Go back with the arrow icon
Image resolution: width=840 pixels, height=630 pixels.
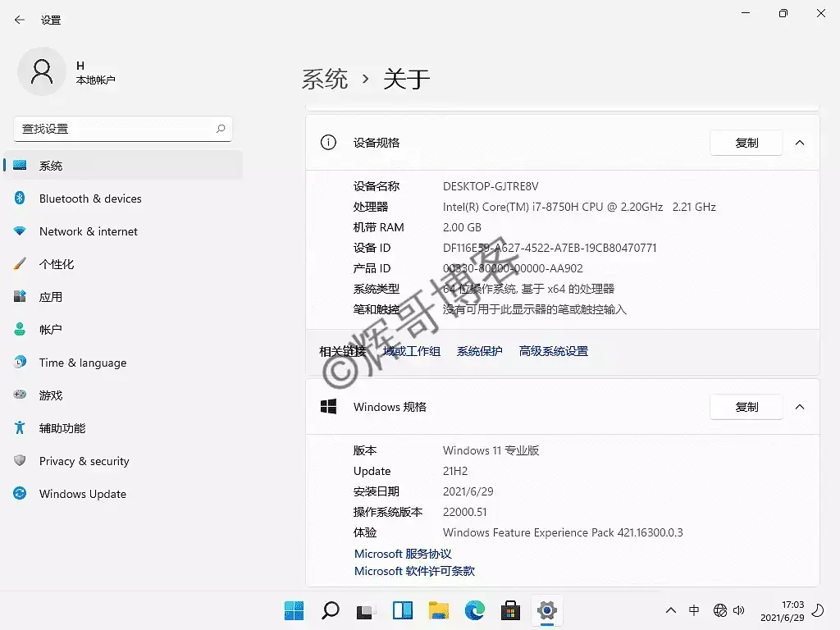coord(20,20)
